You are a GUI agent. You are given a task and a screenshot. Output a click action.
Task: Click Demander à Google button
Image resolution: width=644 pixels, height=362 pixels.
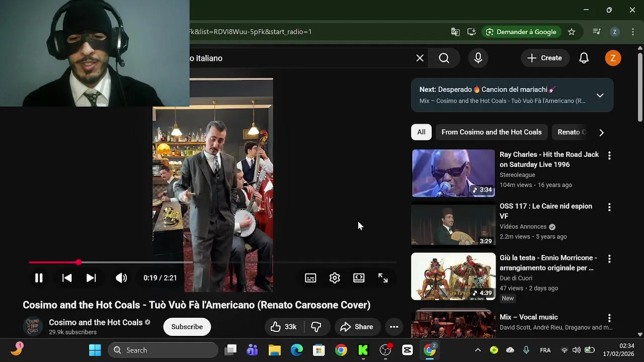[521, 32]
